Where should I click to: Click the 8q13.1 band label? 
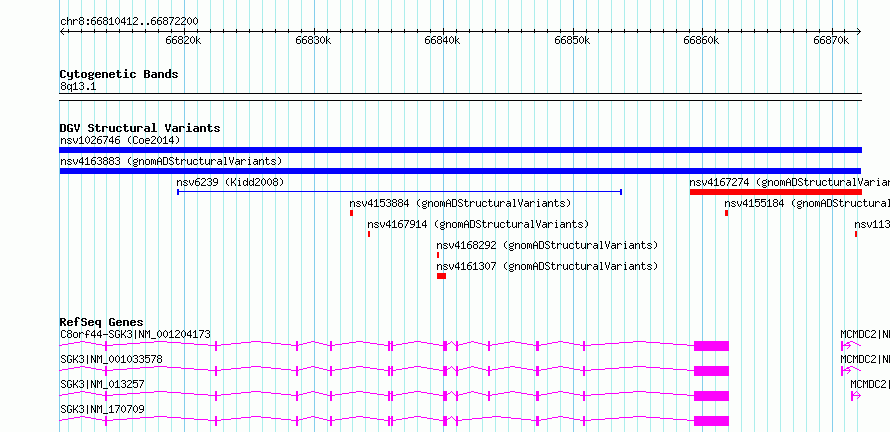click(77, 87)
